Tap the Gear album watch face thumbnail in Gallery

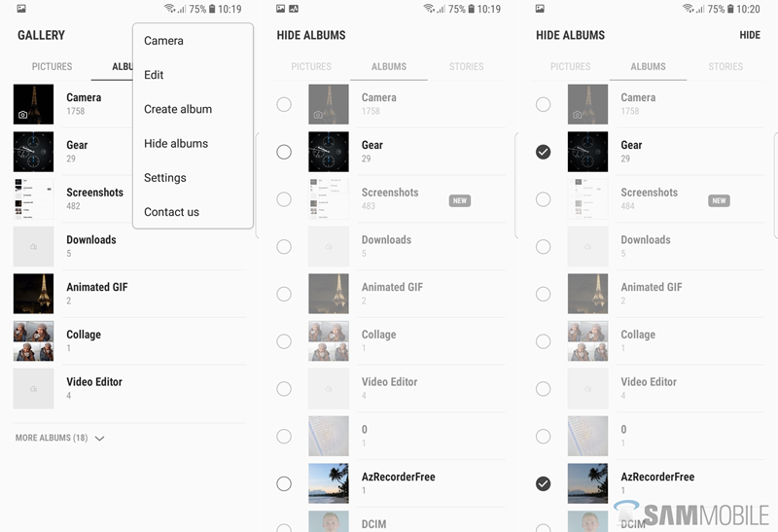pos(33,152)
